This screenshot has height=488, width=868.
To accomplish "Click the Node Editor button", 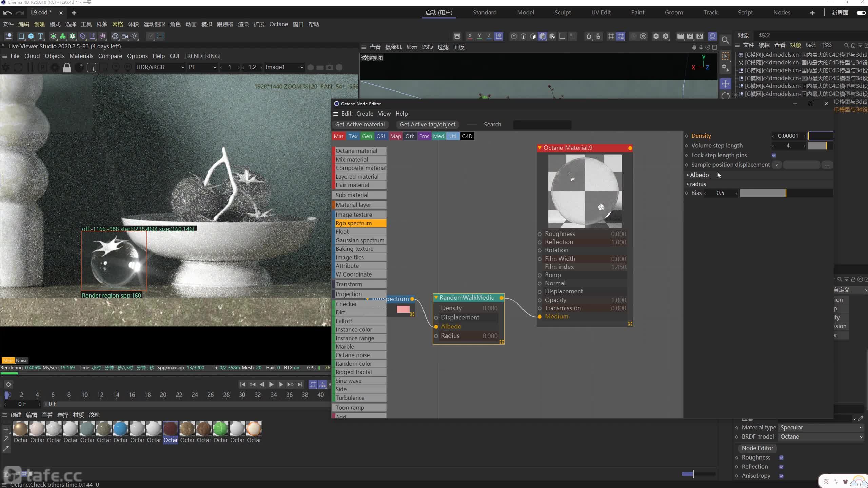I will coord(757,448).
